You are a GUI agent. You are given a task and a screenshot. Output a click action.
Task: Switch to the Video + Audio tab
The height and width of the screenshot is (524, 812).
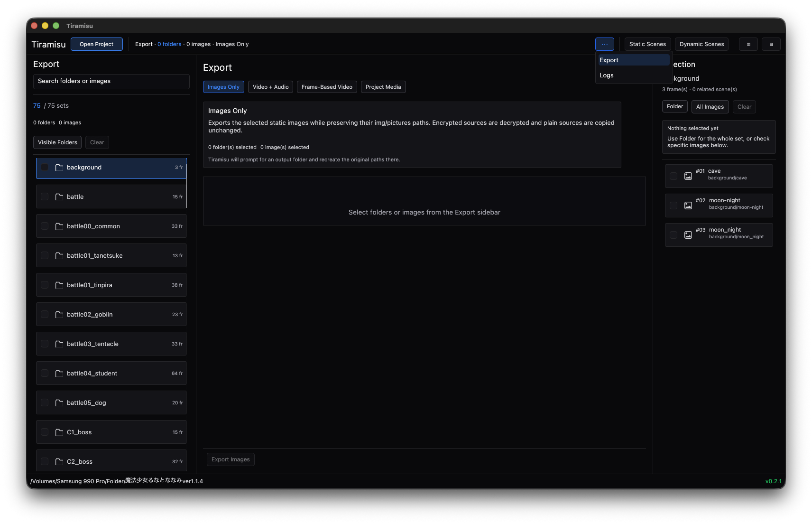click(270, 87)
